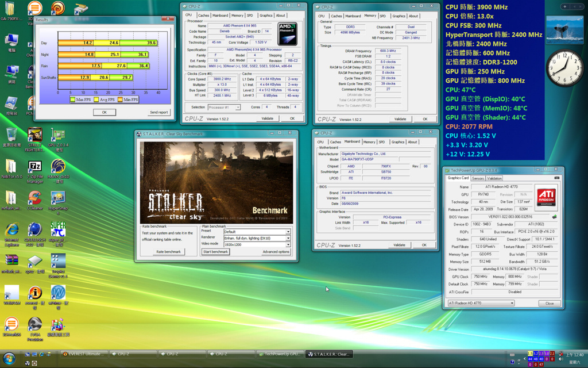Open the GA-790FX folder on desktop
Screen dimensions: 588x368
point(11,11)
